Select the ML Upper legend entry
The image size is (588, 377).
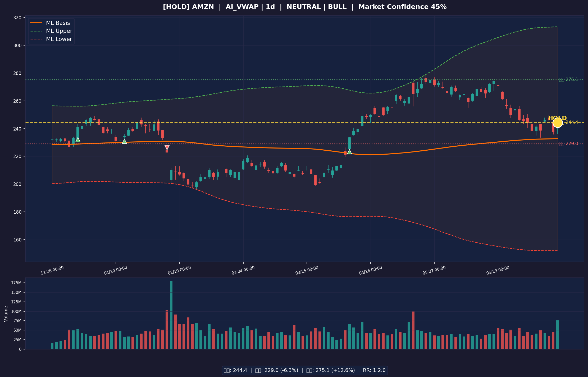coord(51,31)
